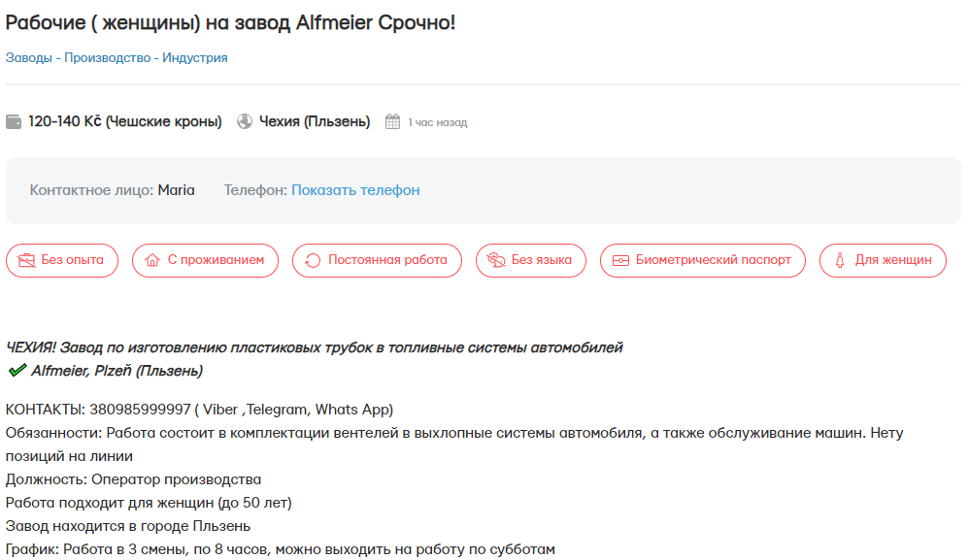Click the green checkmark before Alfmeier

(17, 371)
